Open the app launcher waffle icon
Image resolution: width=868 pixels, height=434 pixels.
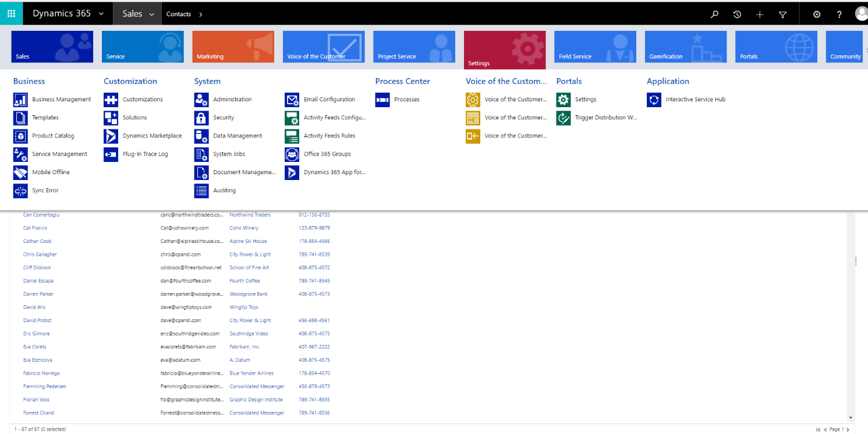click(x=11, y=13)
